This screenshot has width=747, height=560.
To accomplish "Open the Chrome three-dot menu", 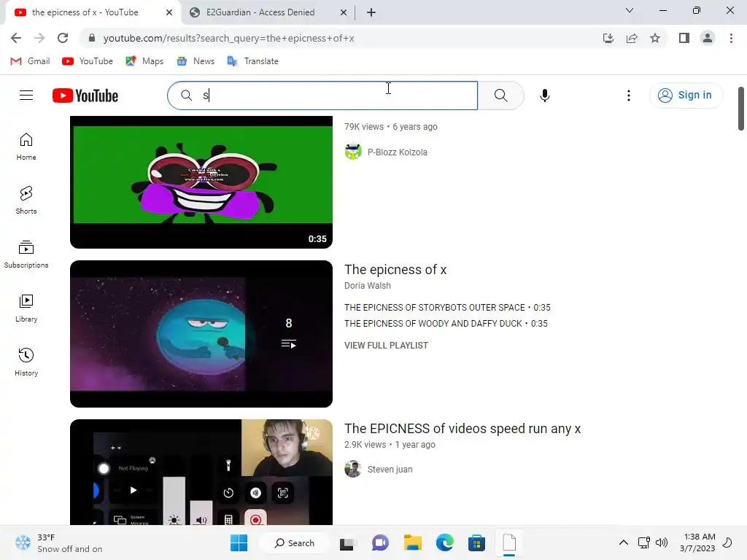I will (731, 38).
